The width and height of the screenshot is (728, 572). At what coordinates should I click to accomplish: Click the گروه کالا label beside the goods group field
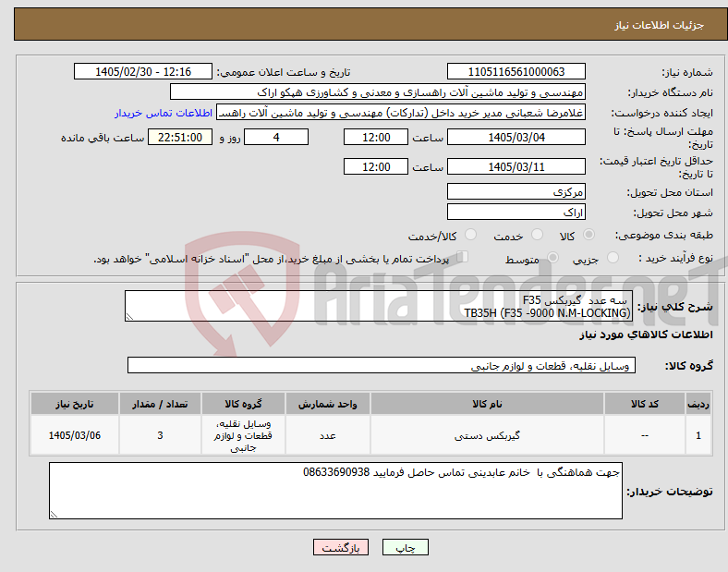tap(688, 366)
